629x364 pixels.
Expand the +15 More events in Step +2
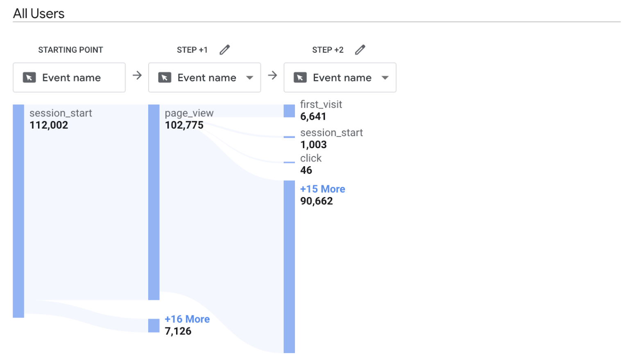tap(322, 189)
